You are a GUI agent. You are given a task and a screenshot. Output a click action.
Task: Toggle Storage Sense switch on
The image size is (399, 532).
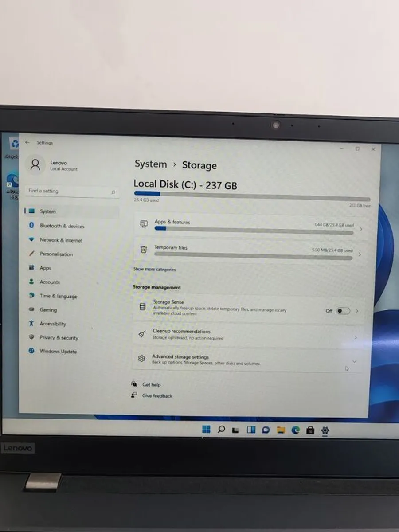[x=343, y=311]
